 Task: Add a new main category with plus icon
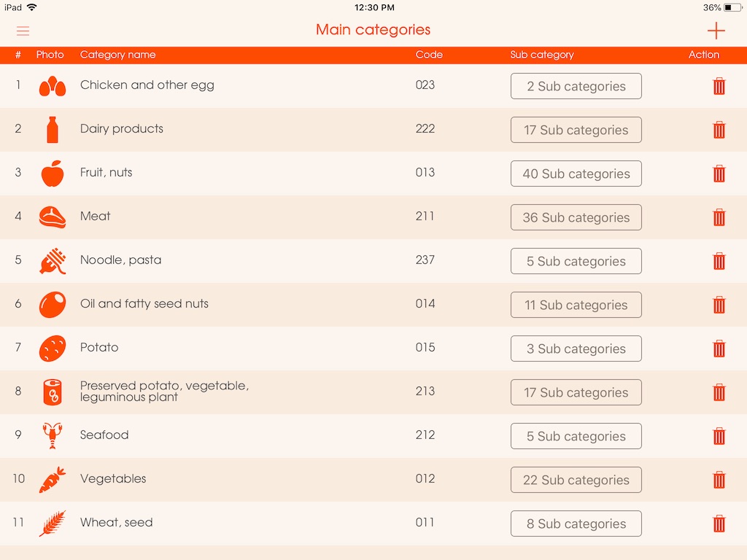pyautogui.click(x=716, y=31)
